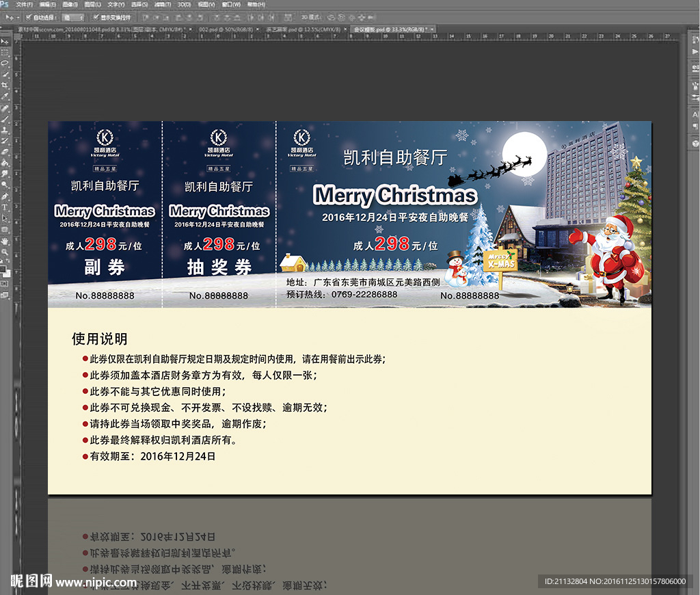Close the 002.psd document tab
700x595 pixels.
click(258, 29)
